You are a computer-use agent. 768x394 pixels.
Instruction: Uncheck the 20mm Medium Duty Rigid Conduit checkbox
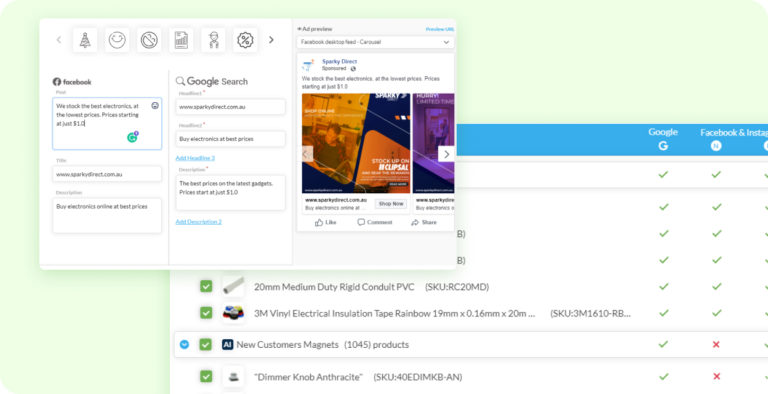click(206, 286)
